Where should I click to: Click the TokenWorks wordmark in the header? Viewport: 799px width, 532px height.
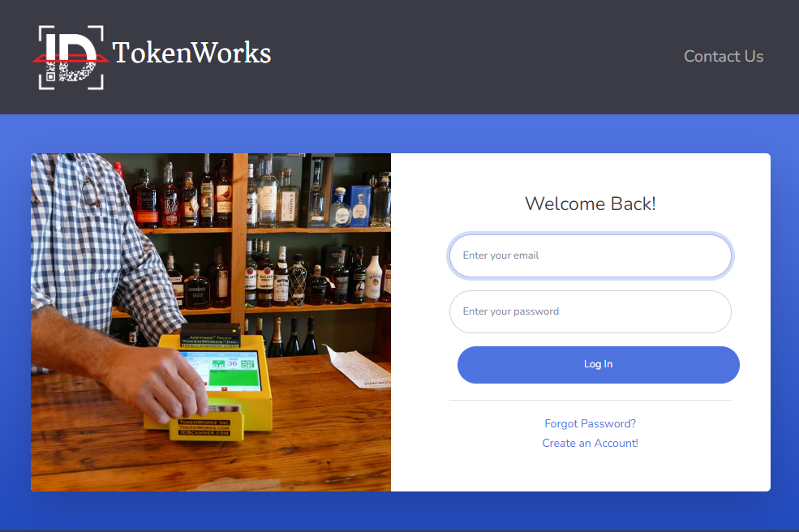point(191,53)
